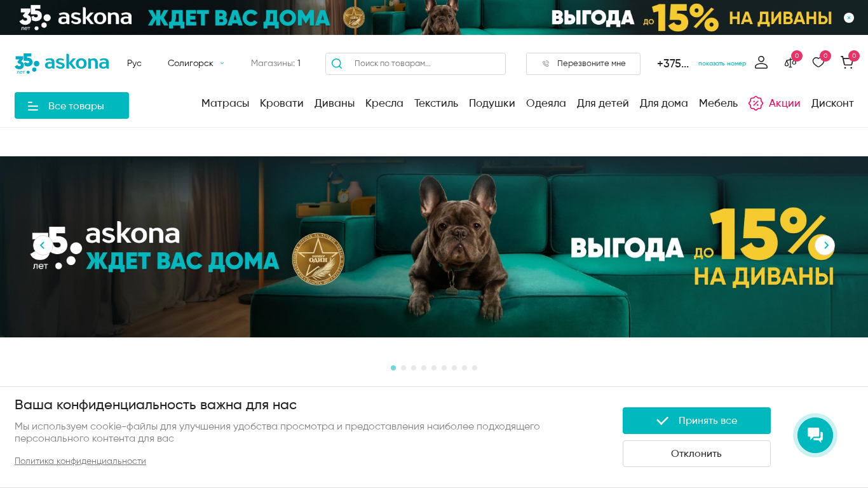The width and height of the screenshot is (868, 488).
Task: Click the Отклонить cookies button
Action: click(x=696, y=454)
